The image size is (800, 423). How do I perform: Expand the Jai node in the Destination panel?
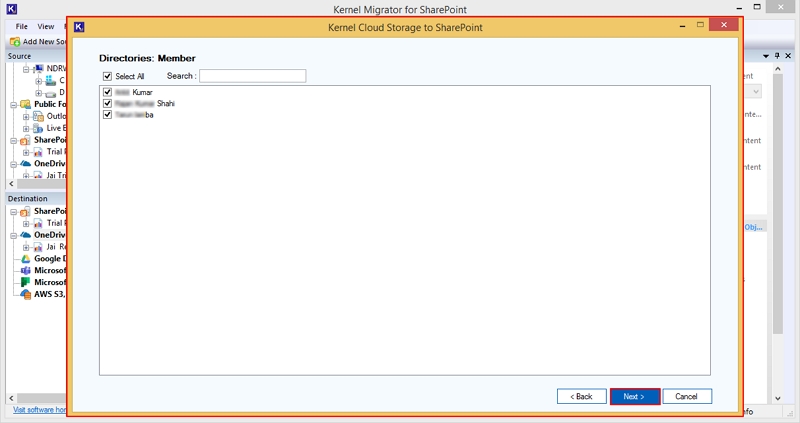pyautogui.click(x=26, y=247)
